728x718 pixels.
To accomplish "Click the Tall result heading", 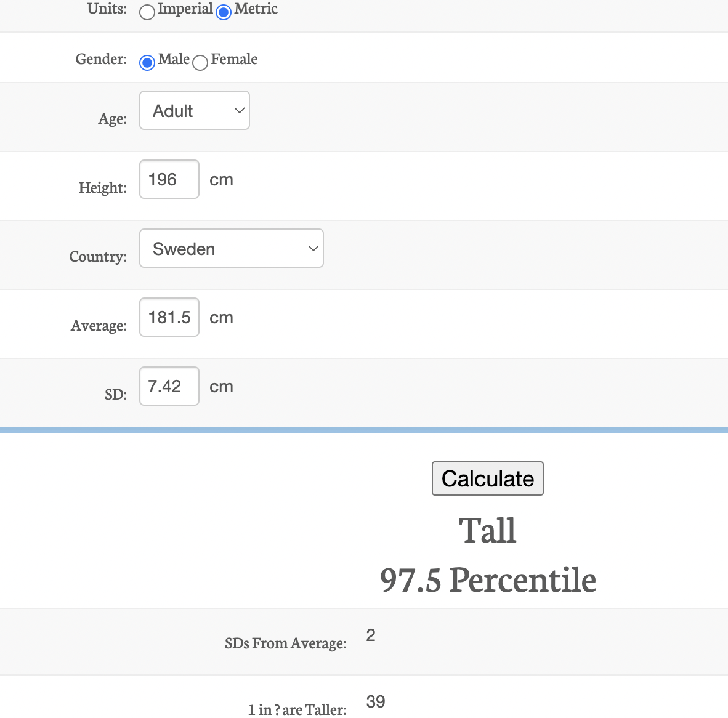I will (x=487, y=530).
